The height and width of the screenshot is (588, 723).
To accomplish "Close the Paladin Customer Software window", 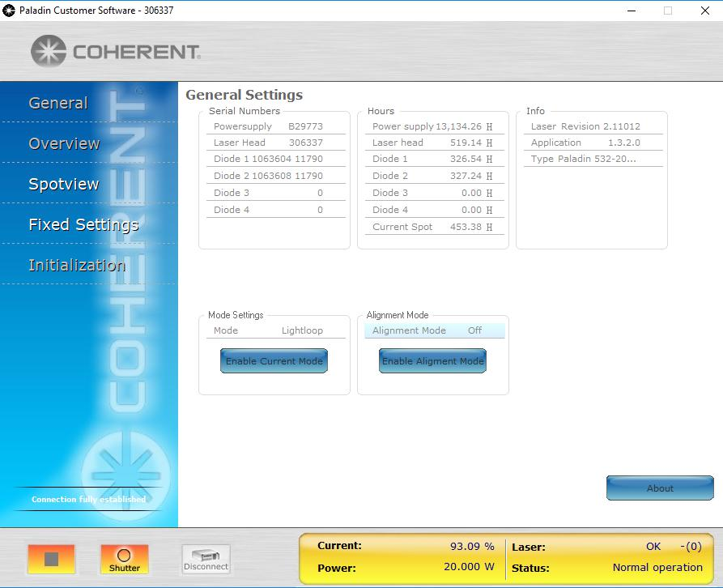I will tap(704, 11).
